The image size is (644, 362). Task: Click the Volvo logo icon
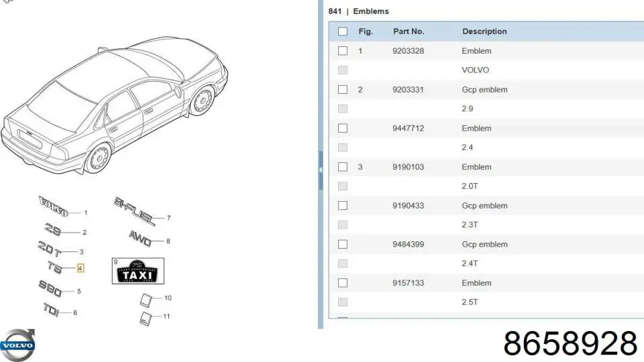(17, 345)
